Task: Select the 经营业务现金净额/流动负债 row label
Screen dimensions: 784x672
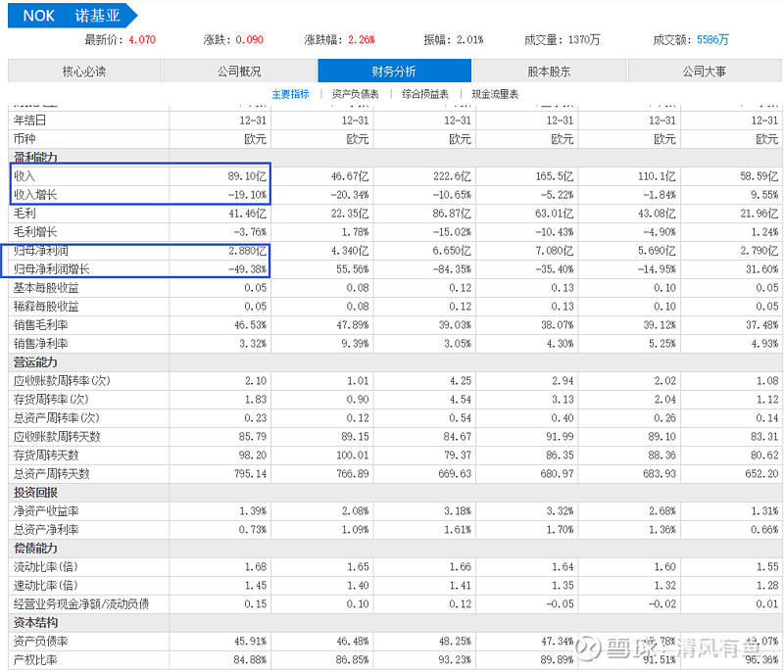Action: coord(81,604)
